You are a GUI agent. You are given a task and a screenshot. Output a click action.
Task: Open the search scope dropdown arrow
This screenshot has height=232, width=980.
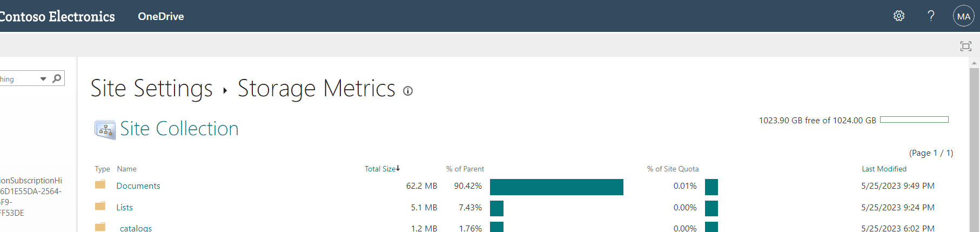(43, 79)
